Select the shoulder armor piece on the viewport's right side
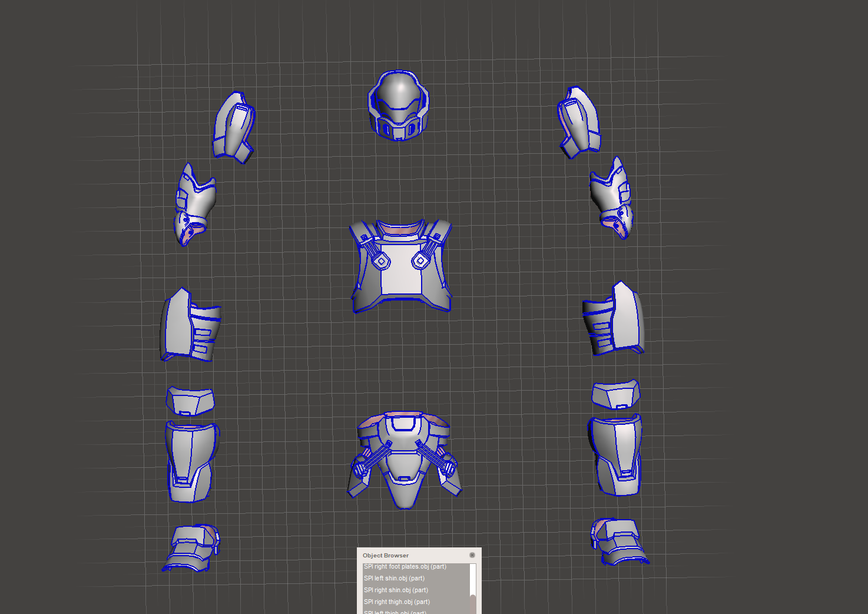 pyautogui.click(x=579, y=122)
